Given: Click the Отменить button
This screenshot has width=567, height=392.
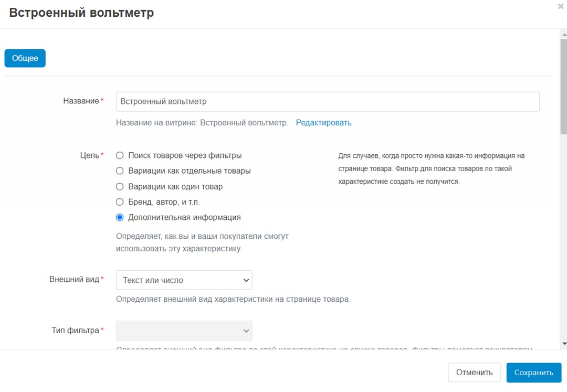Looking at the screenshot, I should [475, 373].
